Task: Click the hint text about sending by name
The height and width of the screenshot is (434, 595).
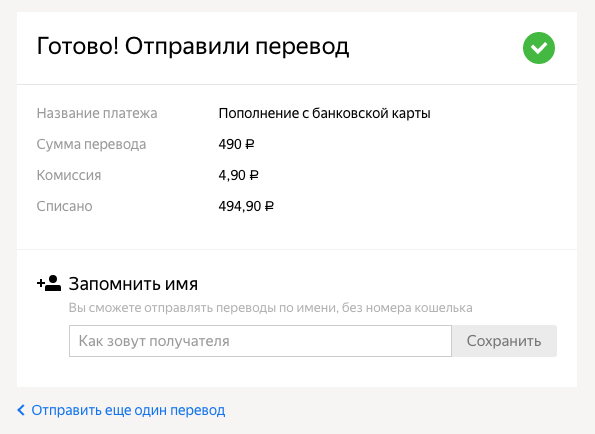Action: (x=271, y=308)
